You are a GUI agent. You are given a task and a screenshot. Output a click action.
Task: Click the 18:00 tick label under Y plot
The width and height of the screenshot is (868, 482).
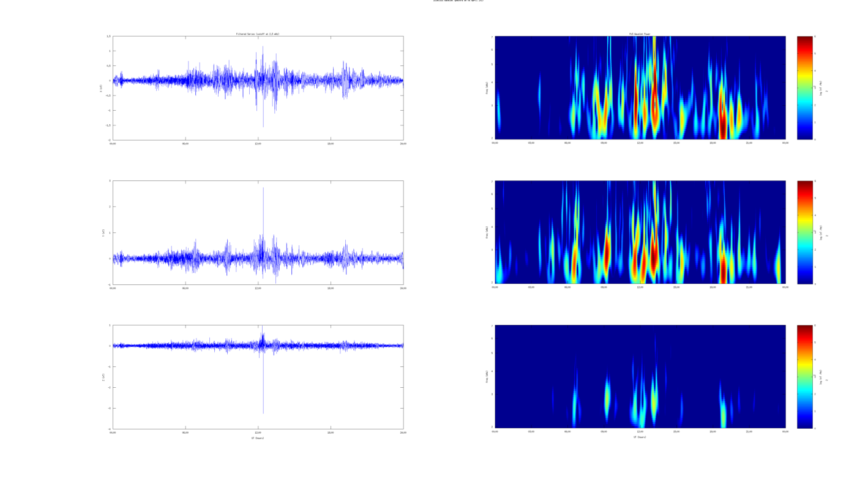331,288
